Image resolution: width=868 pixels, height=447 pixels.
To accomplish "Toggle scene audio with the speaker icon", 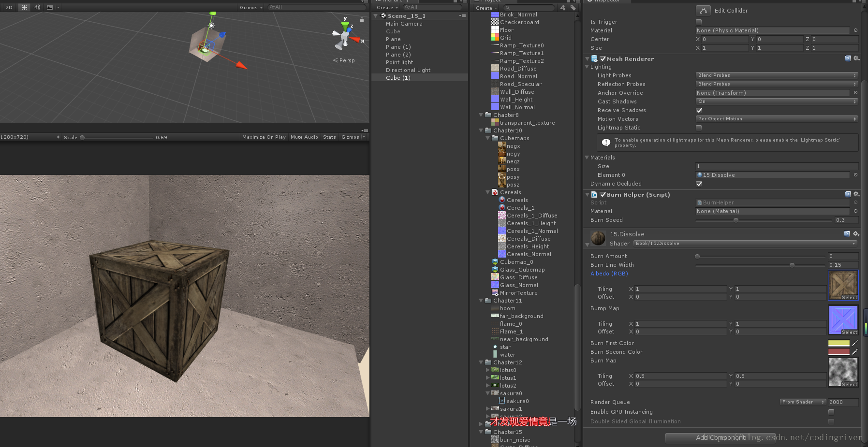I will tap(37, 7).
